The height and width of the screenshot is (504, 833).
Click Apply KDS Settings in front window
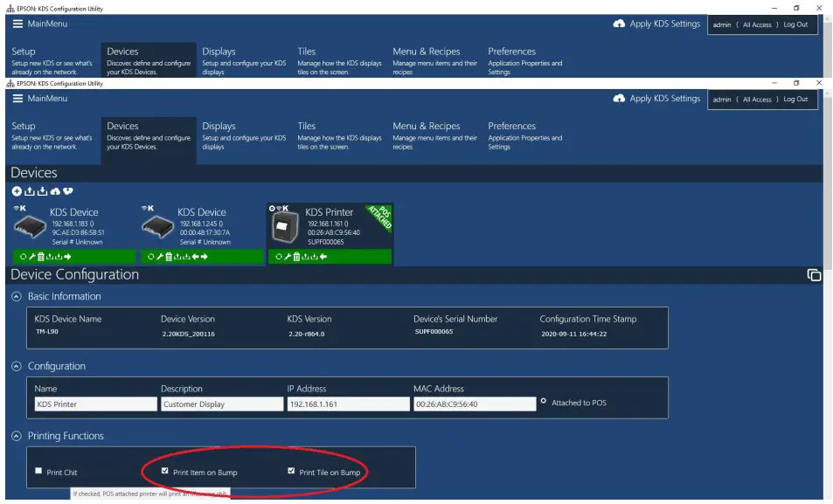click(x=656, y=98)
